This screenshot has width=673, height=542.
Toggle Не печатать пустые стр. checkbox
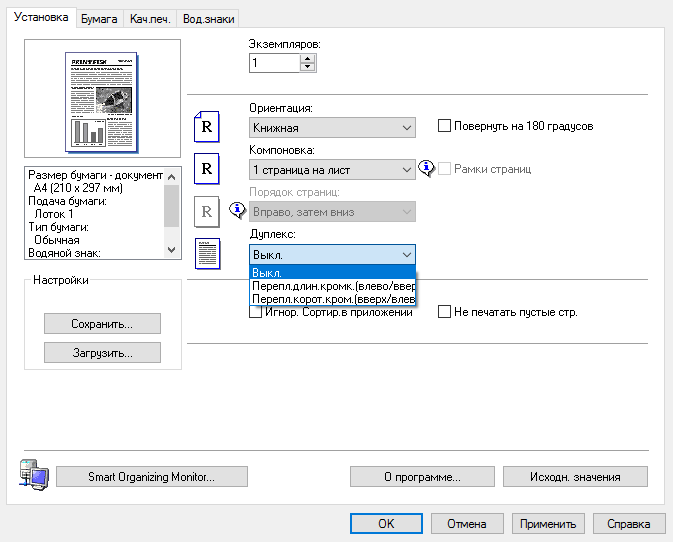[445, 312]
